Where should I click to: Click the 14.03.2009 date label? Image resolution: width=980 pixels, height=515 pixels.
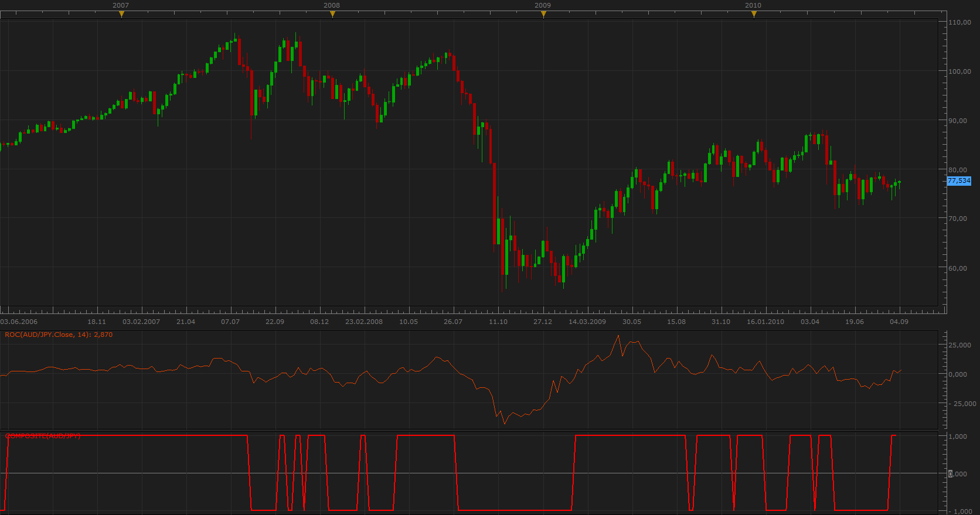[x=587, y=322]
